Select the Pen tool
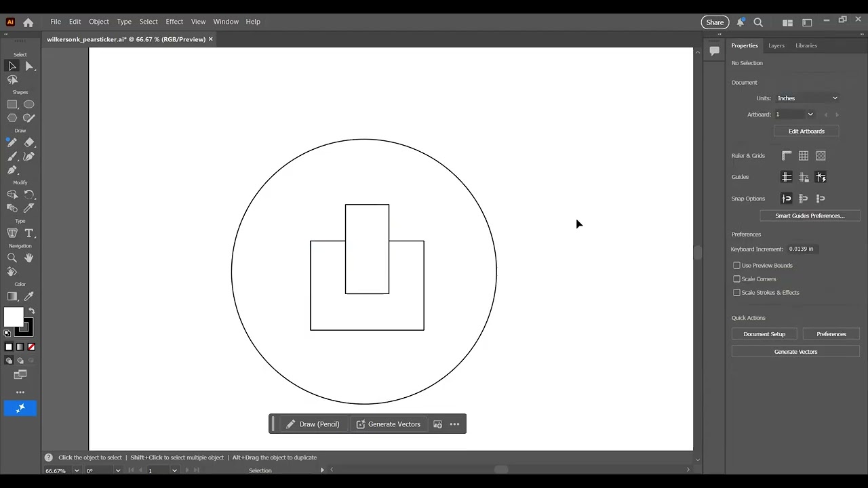 (x=12, y=170)
